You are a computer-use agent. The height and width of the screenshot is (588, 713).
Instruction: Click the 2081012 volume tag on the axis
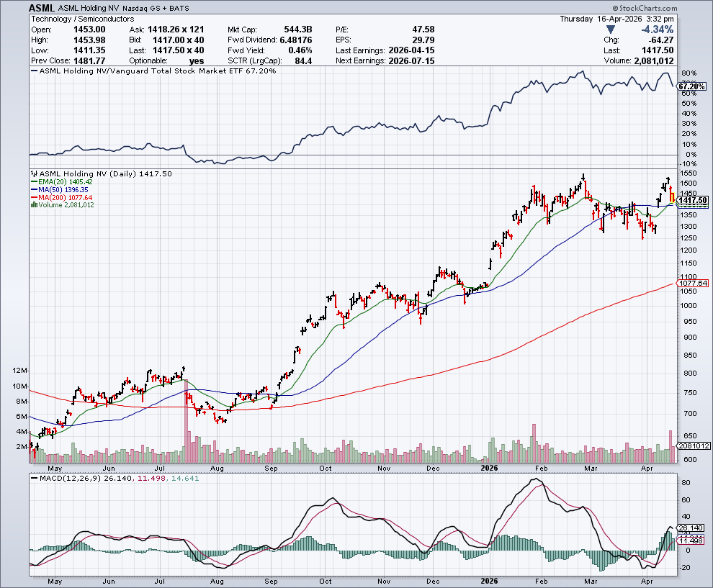[693, 447]
